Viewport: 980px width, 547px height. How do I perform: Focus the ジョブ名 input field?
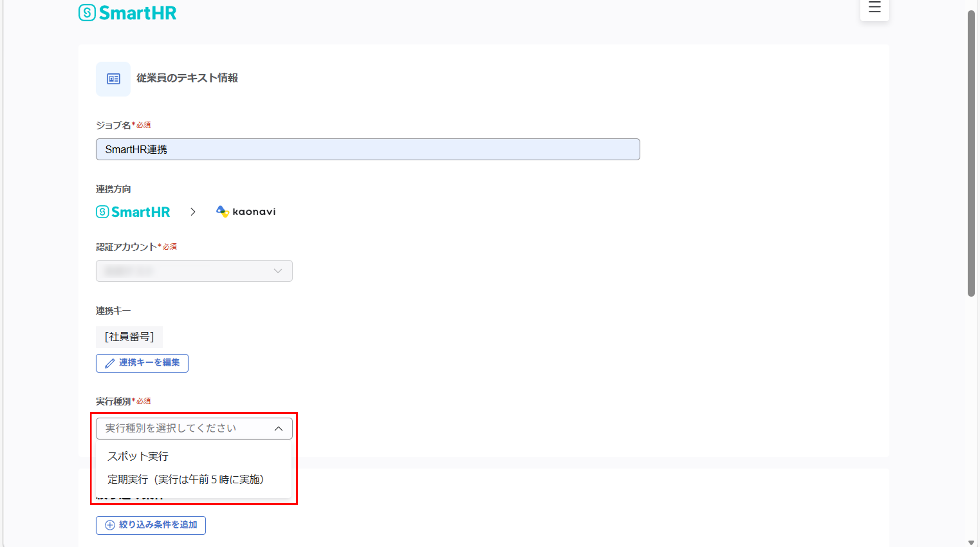(x=368, y=149)
